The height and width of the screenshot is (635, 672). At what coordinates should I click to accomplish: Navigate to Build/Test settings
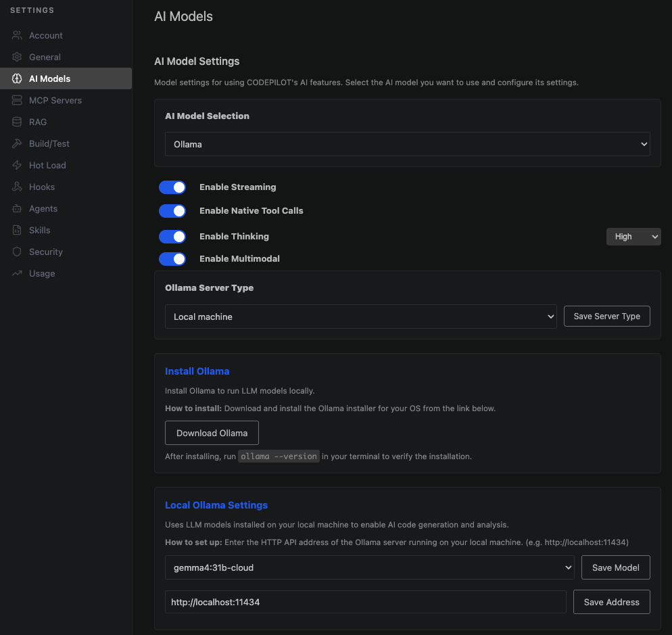click(66, 143)
